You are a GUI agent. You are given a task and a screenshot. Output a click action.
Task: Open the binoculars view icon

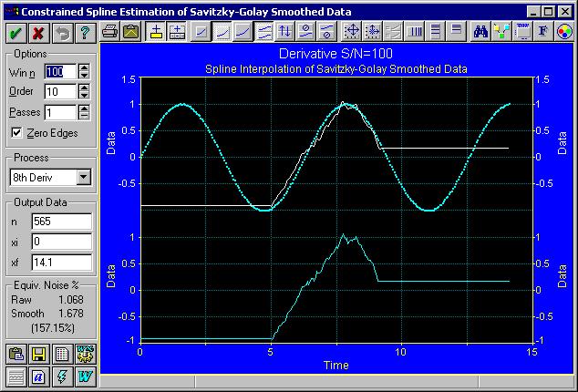coord(480,32)
